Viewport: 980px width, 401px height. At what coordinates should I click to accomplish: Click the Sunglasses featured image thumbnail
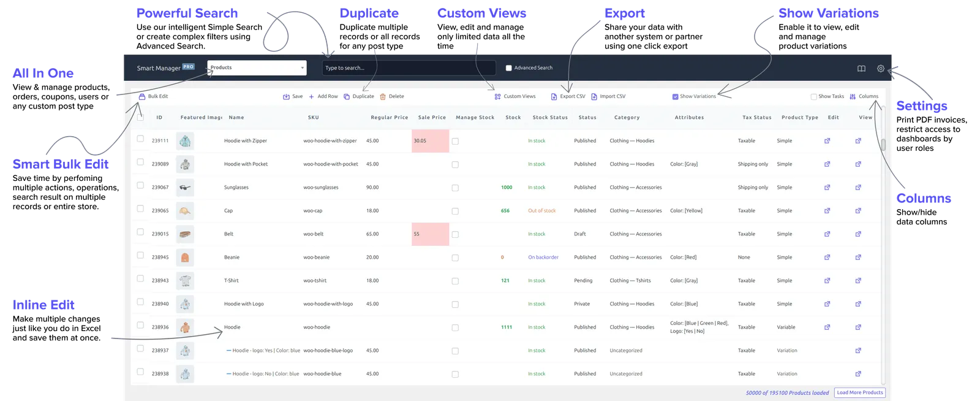tap(185, 188)
